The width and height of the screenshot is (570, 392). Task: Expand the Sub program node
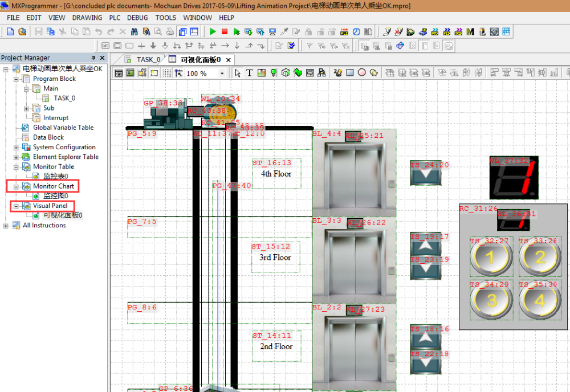coord(27,108)
